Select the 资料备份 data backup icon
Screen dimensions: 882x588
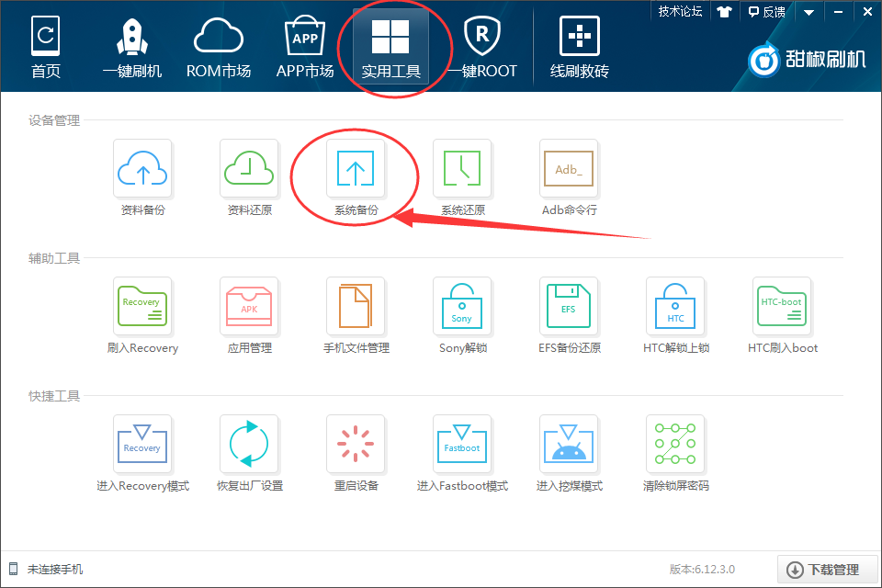(x=142, y=168)
